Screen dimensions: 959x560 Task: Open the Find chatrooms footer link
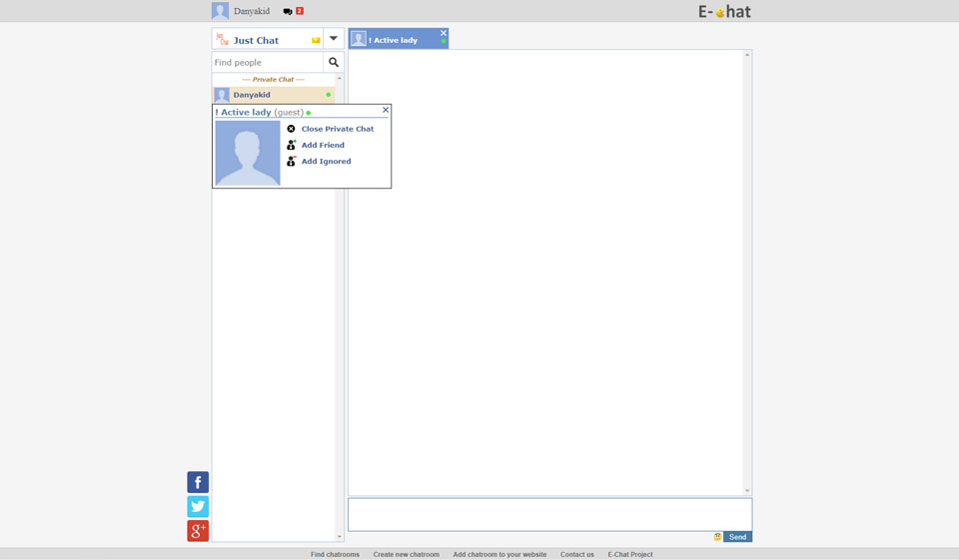335,554
